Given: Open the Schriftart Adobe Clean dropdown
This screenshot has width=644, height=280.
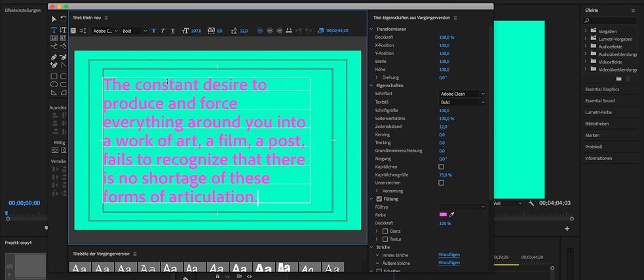Looking at the screenshot, I should coord(462,94).
